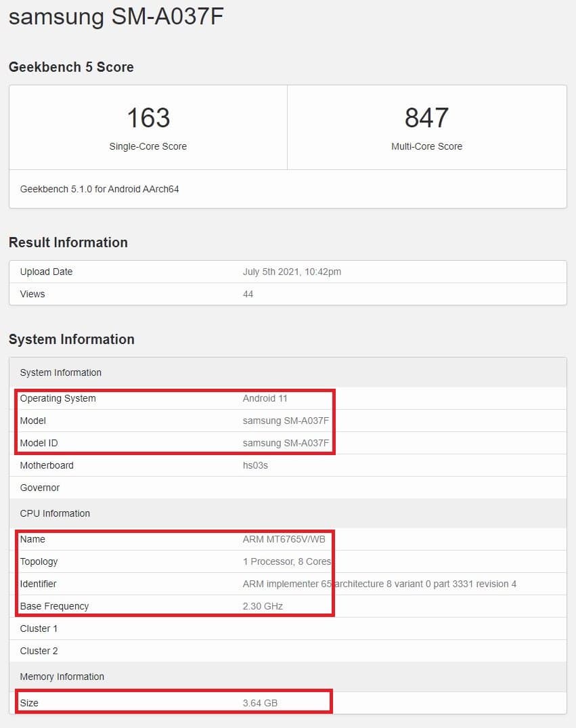Click Geekbench 5.1.0 for Android AArch64 text
This screenshot has height=728, width=576.
point(99,189)
